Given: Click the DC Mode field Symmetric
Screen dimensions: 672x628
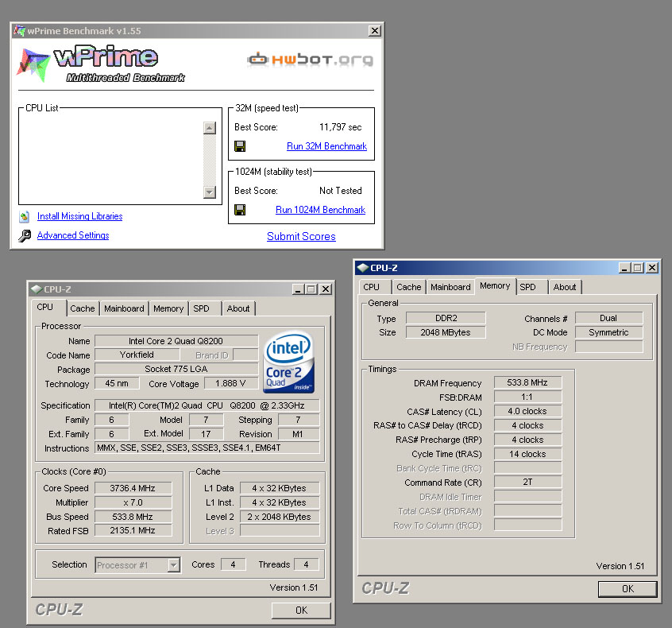Looking at the screenshot, I should point(608,332).
